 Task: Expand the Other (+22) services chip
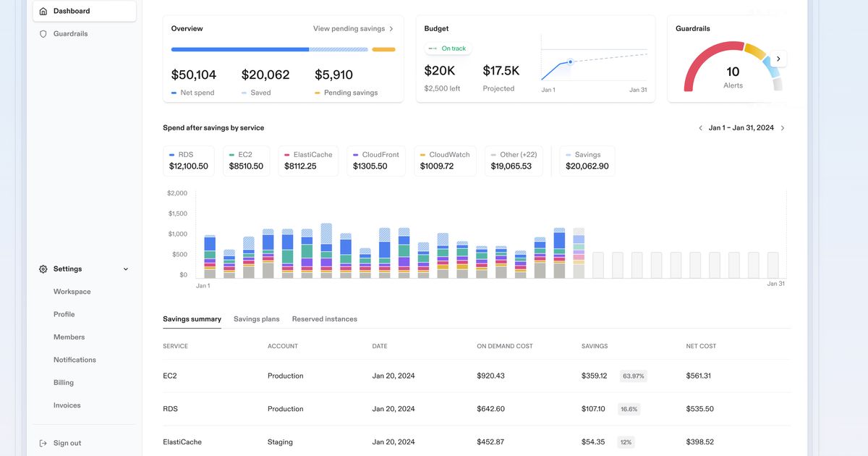click(x=514, y=161)
